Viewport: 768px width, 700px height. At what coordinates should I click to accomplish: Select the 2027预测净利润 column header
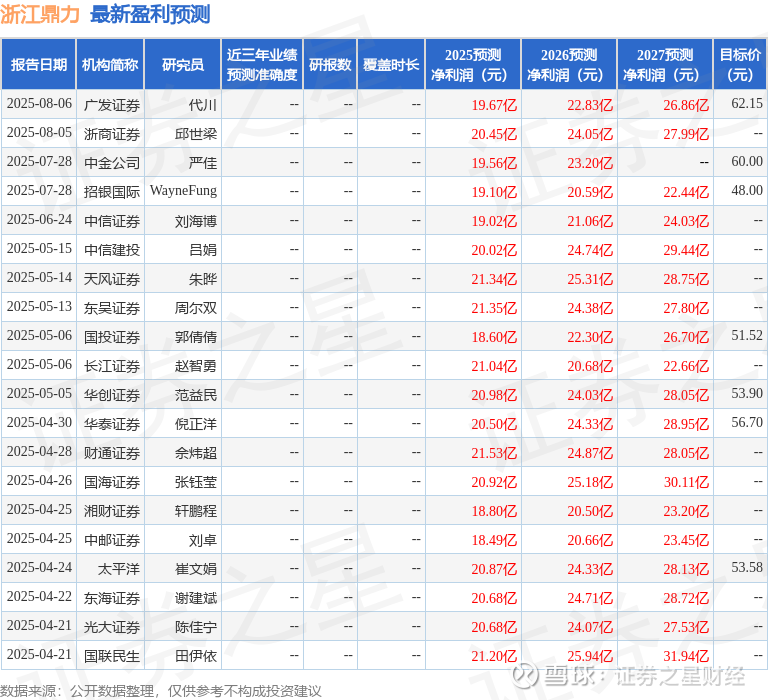[665, 65]
